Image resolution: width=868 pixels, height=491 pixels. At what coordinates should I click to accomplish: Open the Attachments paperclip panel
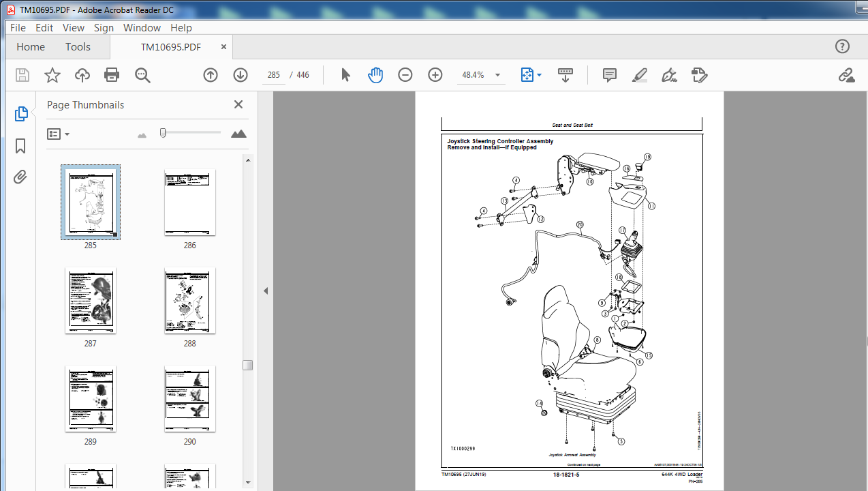click(x=20, y=177)
